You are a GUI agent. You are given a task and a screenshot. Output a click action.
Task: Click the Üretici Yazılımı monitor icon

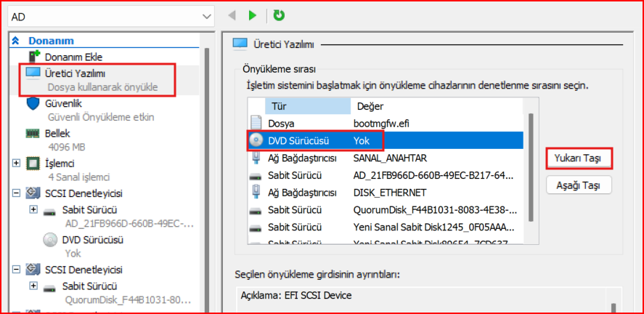point(33,73)
